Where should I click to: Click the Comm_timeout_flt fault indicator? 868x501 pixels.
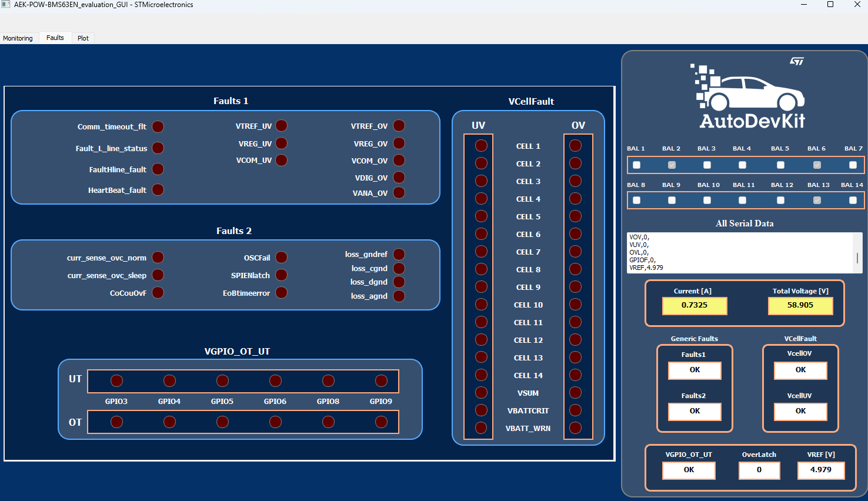pyautogui.click(x=157, y=126)
